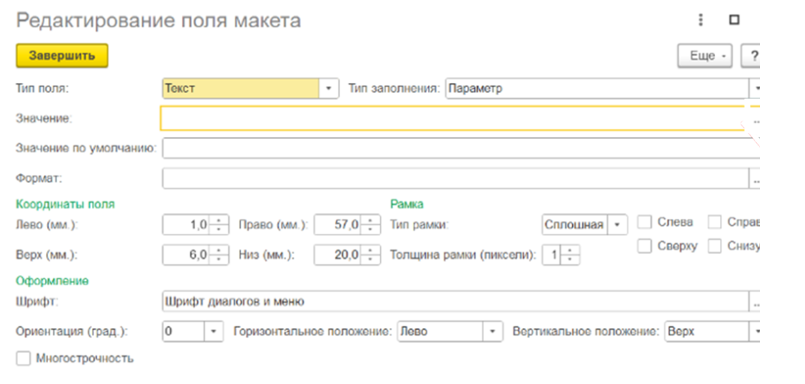Viewport: 805px width, 384px height.
Task: Expand the Тип поля dropdown
Action: [329, 88]
